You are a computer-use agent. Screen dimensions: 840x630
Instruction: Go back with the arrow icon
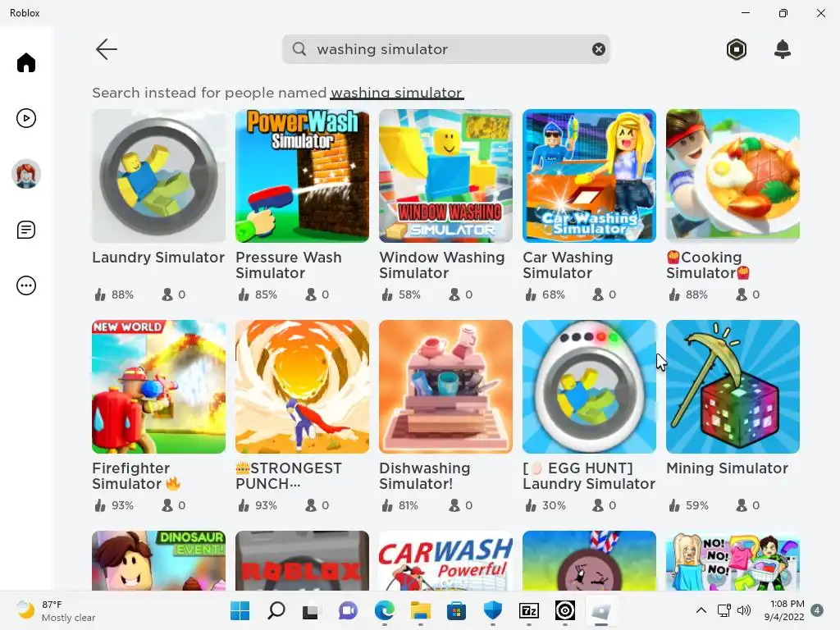coord(106,49)
